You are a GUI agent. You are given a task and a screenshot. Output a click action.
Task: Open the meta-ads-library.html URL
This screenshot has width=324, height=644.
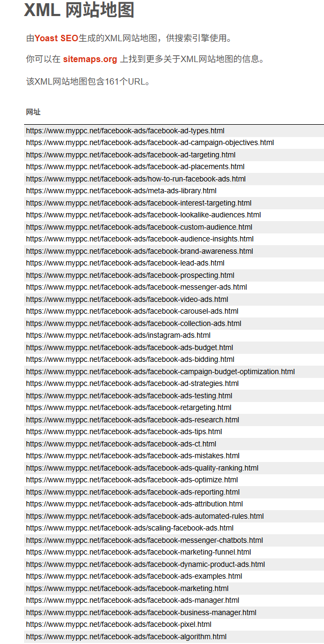[x=121, y=191]
